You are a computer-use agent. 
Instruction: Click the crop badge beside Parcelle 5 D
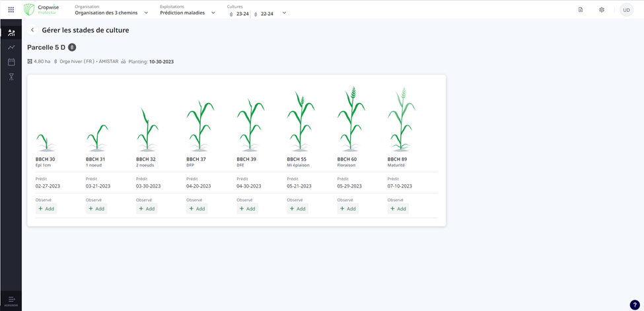[x=72, y=47]
